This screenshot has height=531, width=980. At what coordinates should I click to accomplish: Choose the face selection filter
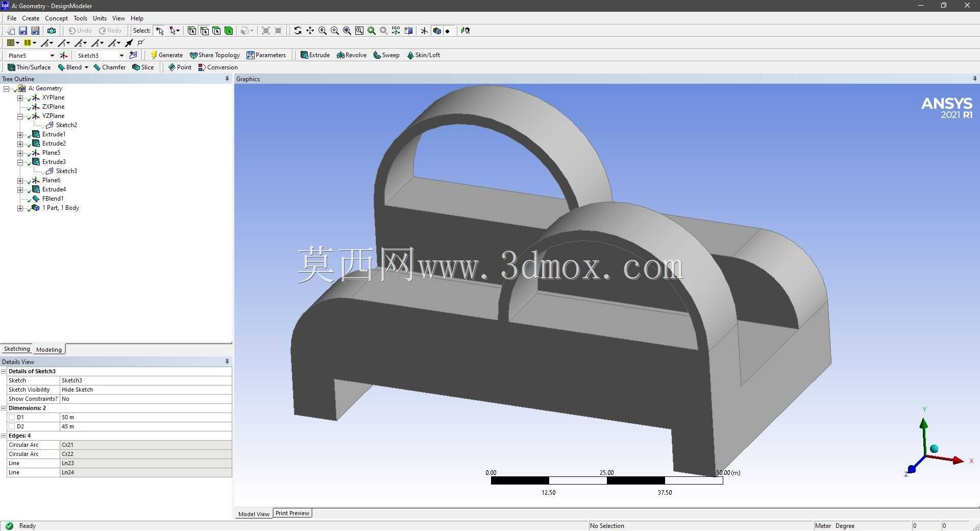(216, 31)
